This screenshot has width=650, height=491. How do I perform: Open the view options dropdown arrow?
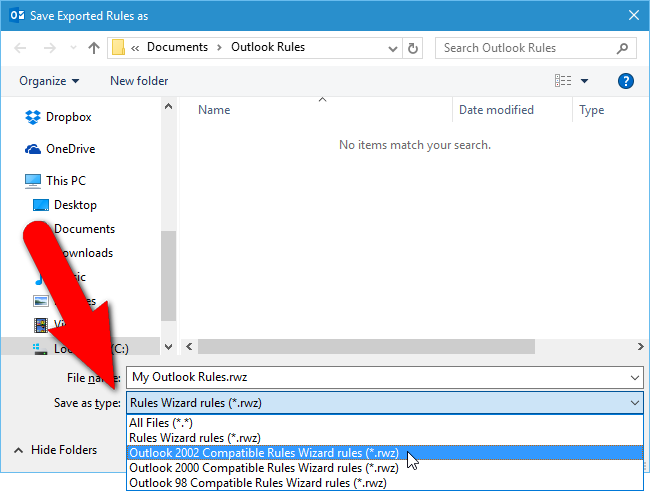584,81
